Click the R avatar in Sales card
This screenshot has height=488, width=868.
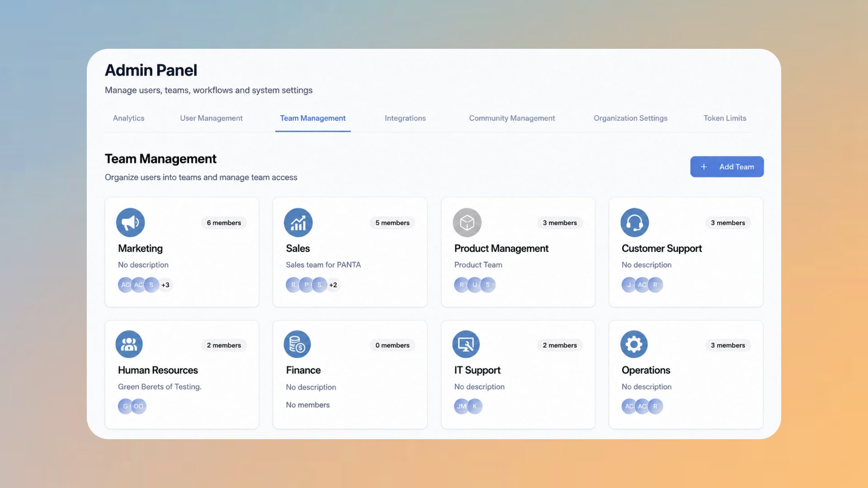pyautogui.click(x=293, y=285)
